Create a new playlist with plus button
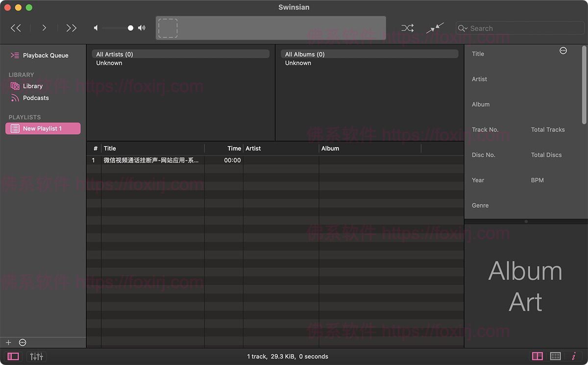The image size is (588, 365). [8, 342]
